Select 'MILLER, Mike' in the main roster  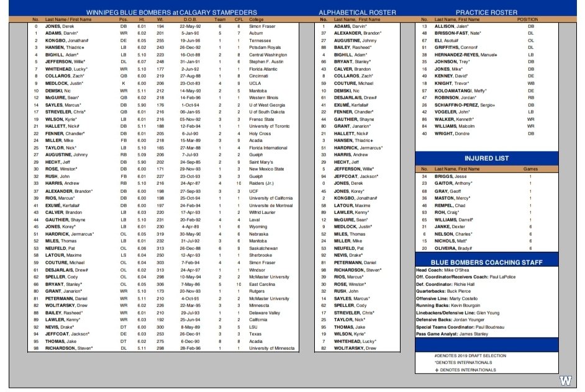pos(59,140)
